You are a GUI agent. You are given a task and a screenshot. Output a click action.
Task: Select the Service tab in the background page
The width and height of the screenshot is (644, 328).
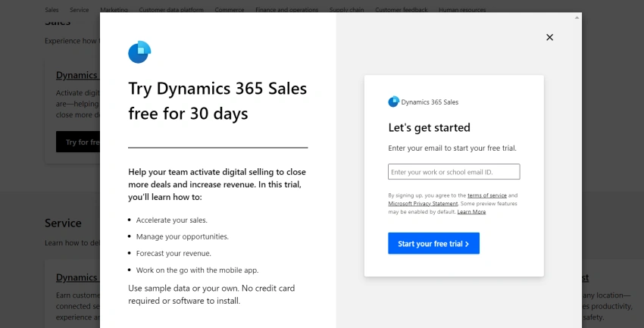(80, 10)
